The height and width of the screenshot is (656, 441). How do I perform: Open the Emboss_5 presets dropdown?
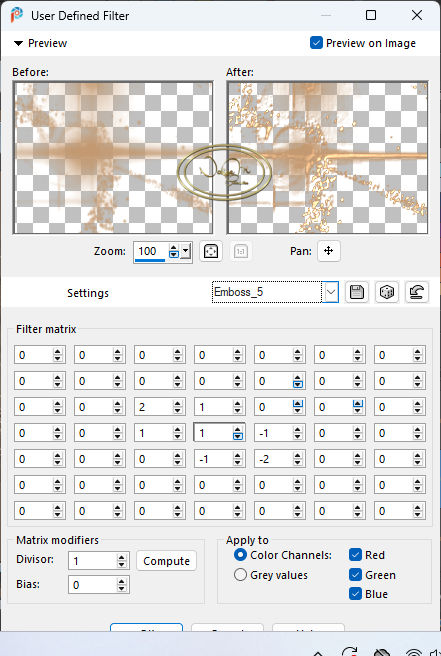[331, 292]
